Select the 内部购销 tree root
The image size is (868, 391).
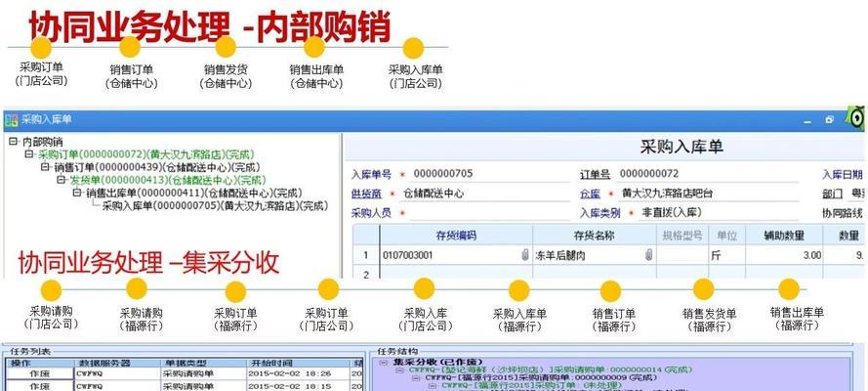click(x=43, y=142)
